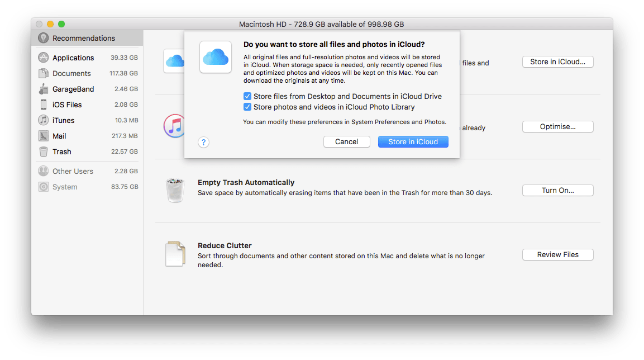This screenshot has width=644, height=360.
Task: Open the Applications category
Action: 88,58
